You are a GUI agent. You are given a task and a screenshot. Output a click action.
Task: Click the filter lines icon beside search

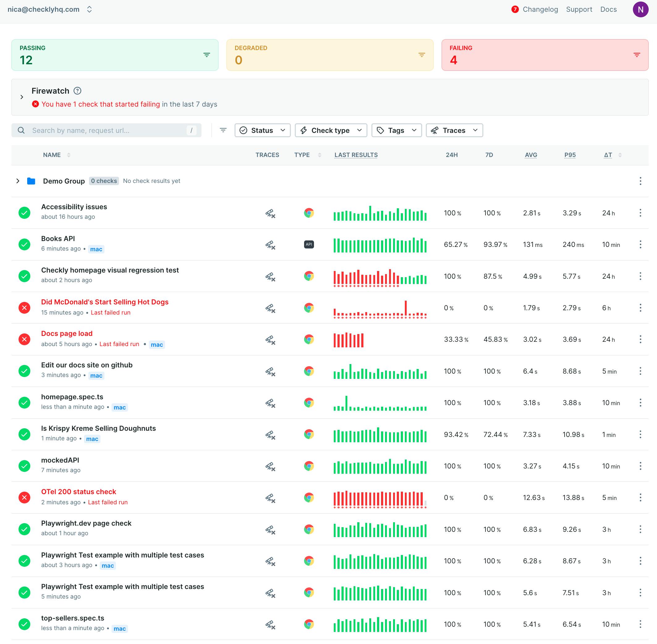[x=223, y=130]
